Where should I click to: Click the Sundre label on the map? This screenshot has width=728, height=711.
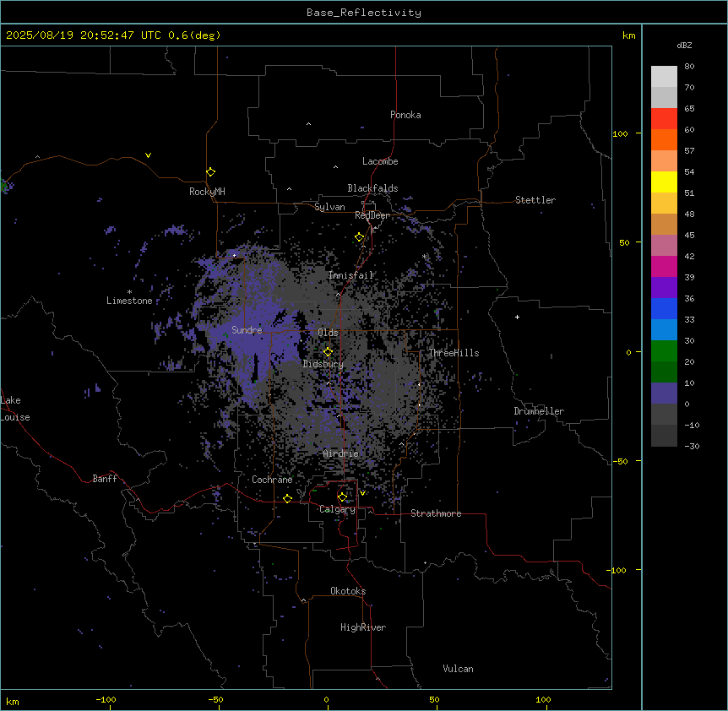tap(247, 330)
